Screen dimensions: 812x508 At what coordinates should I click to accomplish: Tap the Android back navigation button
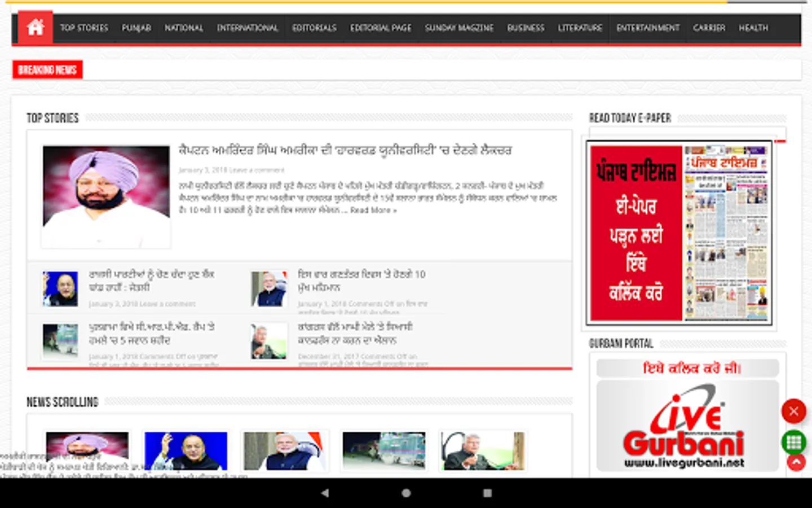(x=325, y=493)
